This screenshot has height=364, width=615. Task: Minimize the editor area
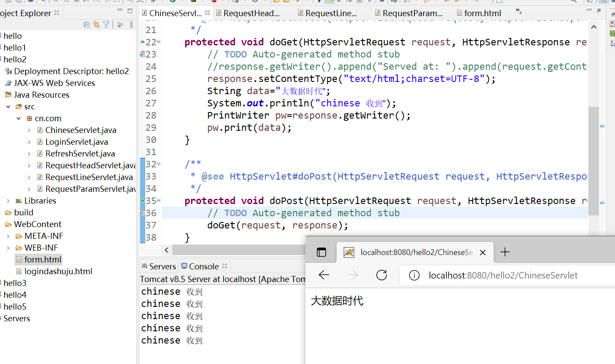(590, 11)
